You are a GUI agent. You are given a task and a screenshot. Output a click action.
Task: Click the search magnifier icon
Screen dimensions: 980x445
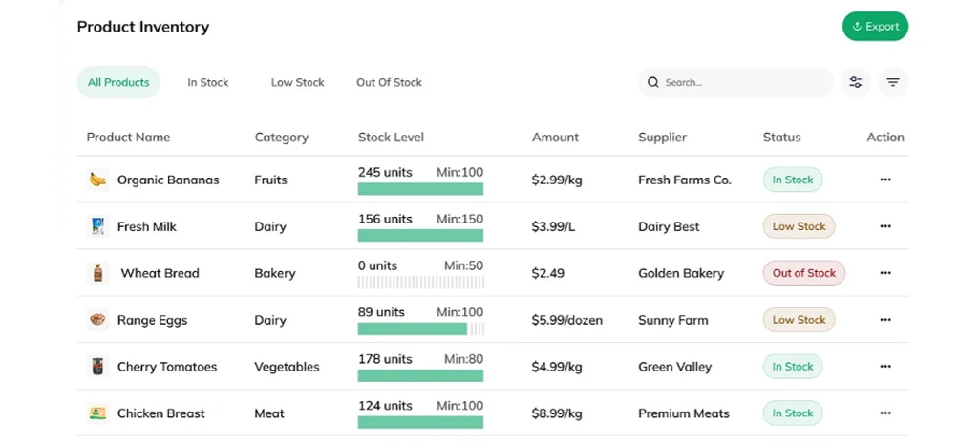point(653,82)
